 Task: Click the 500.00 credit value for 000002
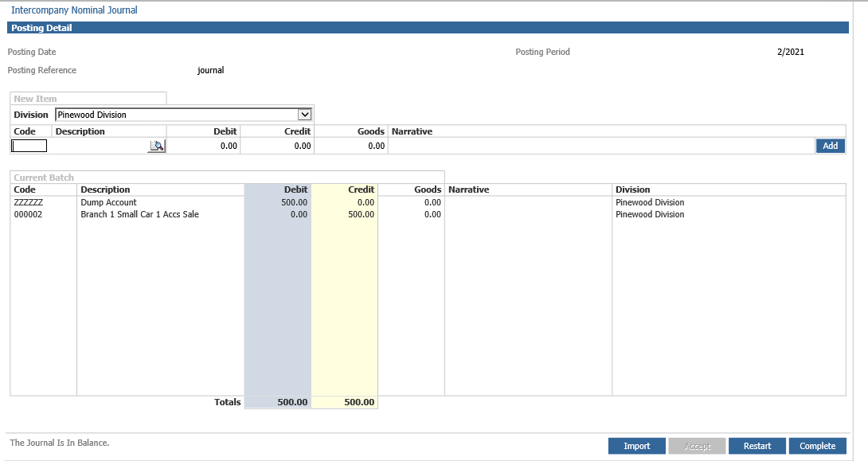click(361, 214)
